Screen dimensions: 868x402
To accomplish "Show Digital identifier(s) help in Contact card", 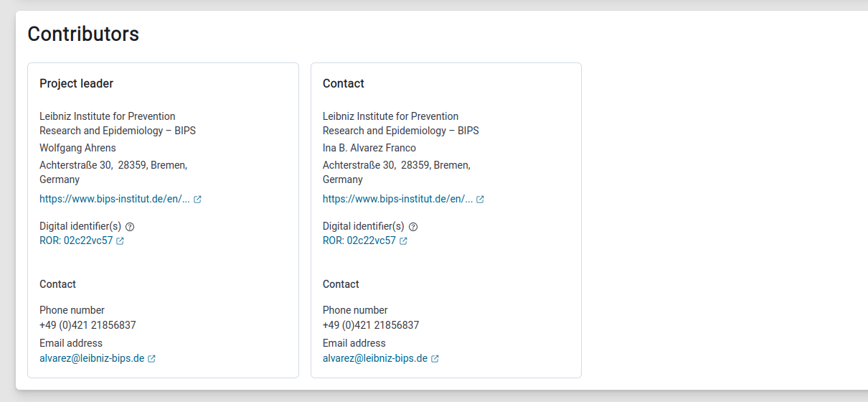I will 413,227.
